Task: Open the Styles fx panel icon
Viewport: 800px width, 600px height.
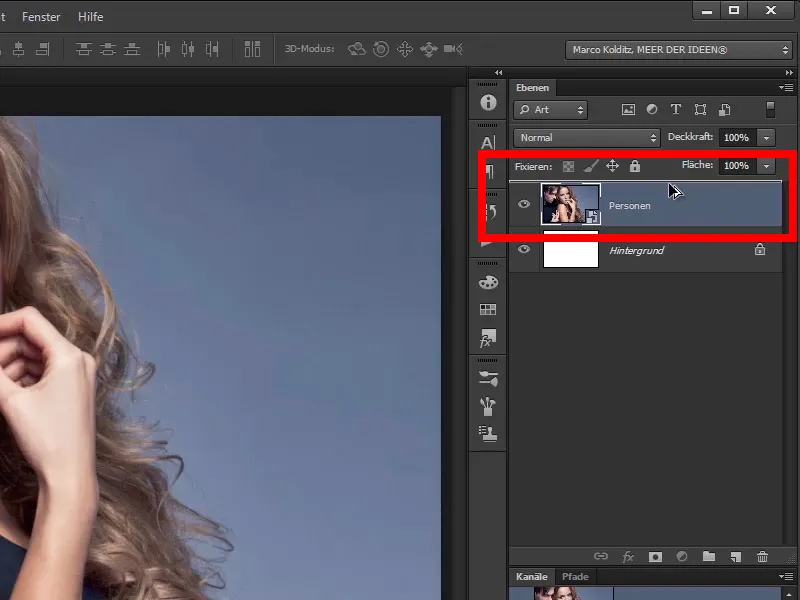Action: (x=488, y=337)
